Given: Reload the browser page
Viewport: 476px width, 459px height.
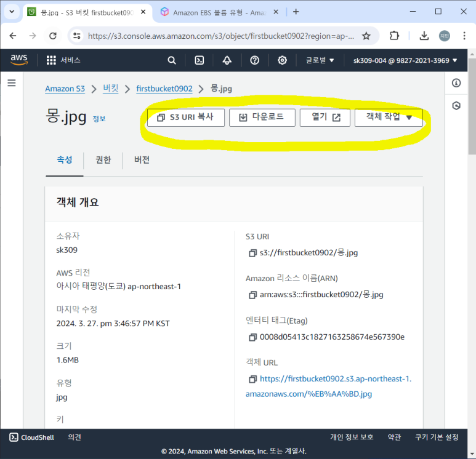Looking at the screenshot, I should [x=53, y=36].
